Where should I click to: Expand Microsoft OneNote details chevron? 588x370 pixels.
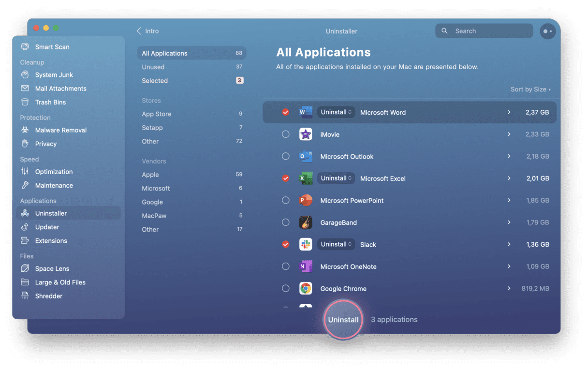(509, 266)
